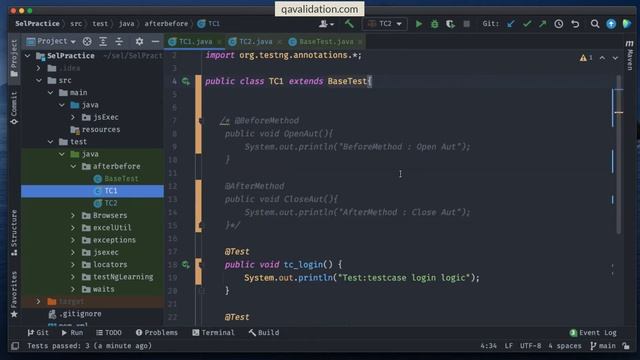Expand the Browsers package
Screen dimensions: 640x360
pos(73,215)
